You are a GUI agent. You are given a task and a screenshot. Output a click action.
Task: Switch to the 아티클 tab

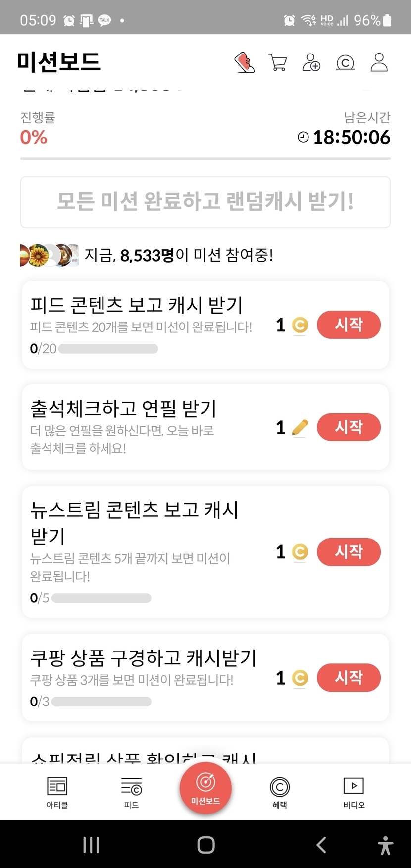point(57,792)
